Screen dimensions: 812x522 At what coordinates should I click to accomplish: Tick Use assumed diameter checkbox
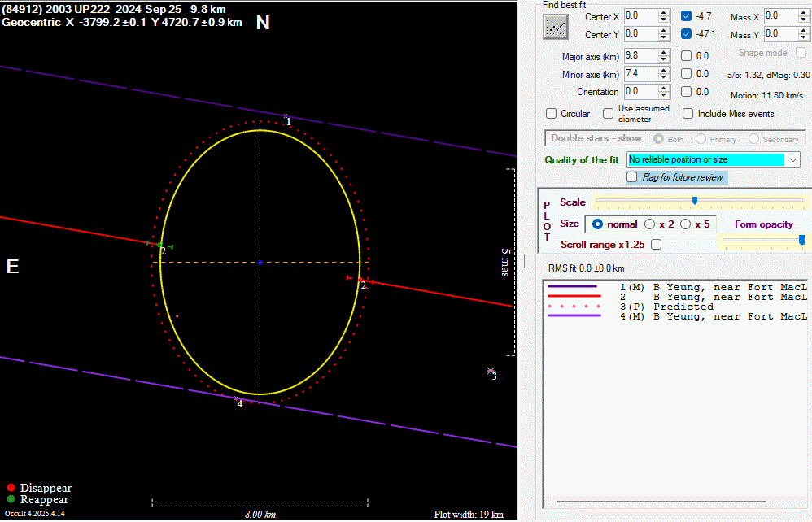(x=608, y=114)
